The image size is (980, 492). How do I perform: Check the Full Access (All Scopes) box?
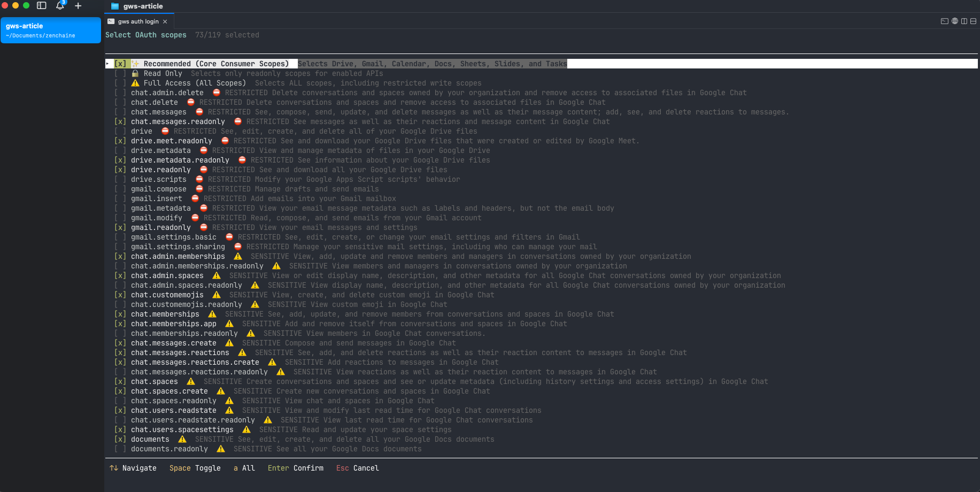pos(120,83)
